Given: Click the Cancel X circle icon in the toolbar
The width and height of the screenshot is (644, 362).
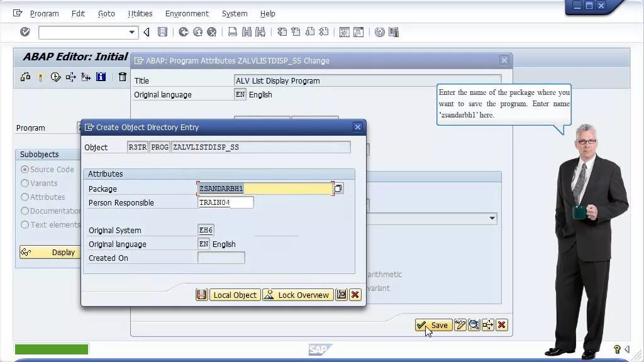Looking at the screenshot, I should (x=211, y=32).
